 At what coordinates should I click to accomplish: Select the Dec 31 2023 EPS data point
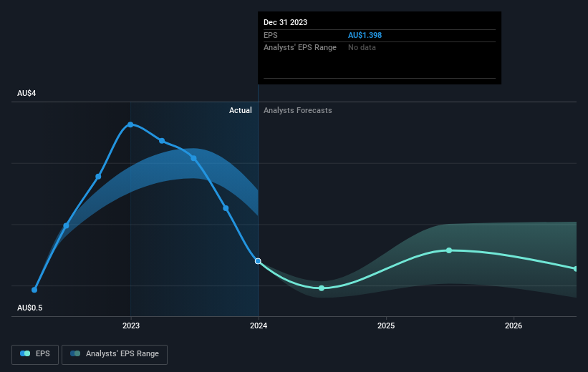[258, 261]
